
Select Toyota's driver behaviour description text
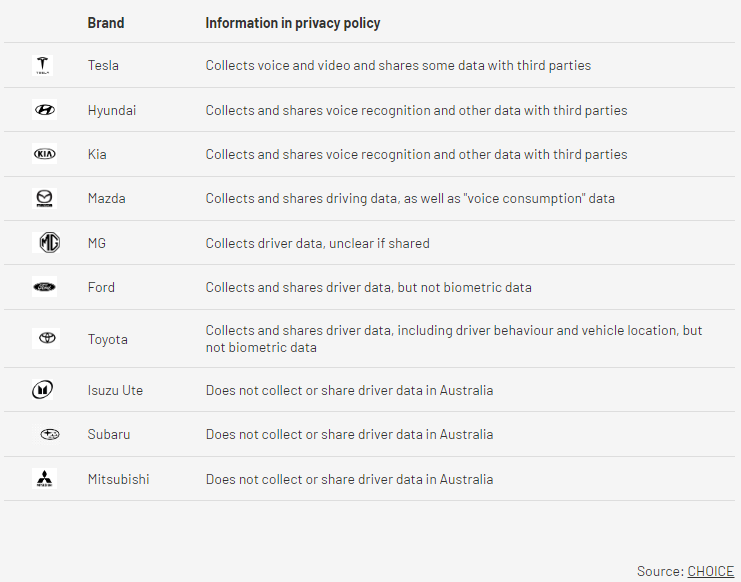[x=454, y=339]
